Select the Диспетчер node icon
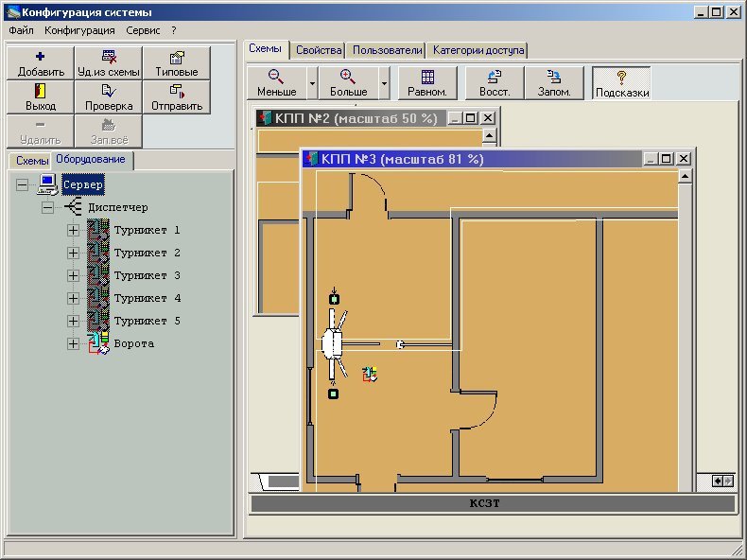The width and height of the screenshot is (747, 560). [74, 207]
